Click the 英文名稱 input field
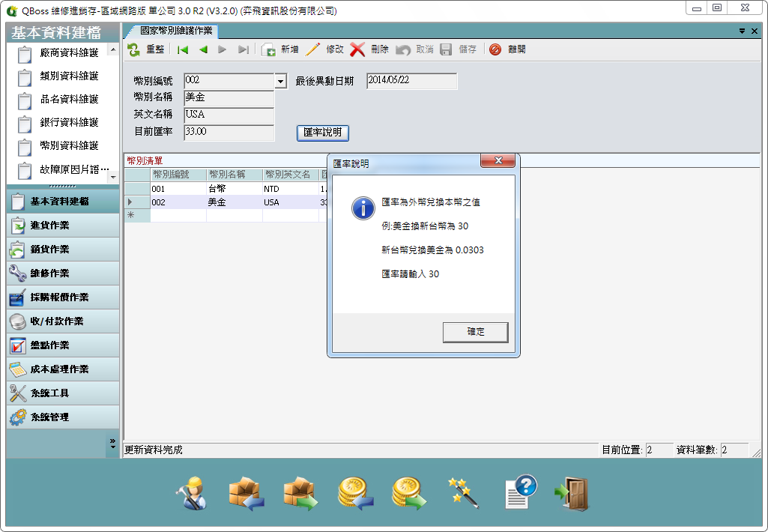The width and height of the screenshot is (768, 532). 229,115
